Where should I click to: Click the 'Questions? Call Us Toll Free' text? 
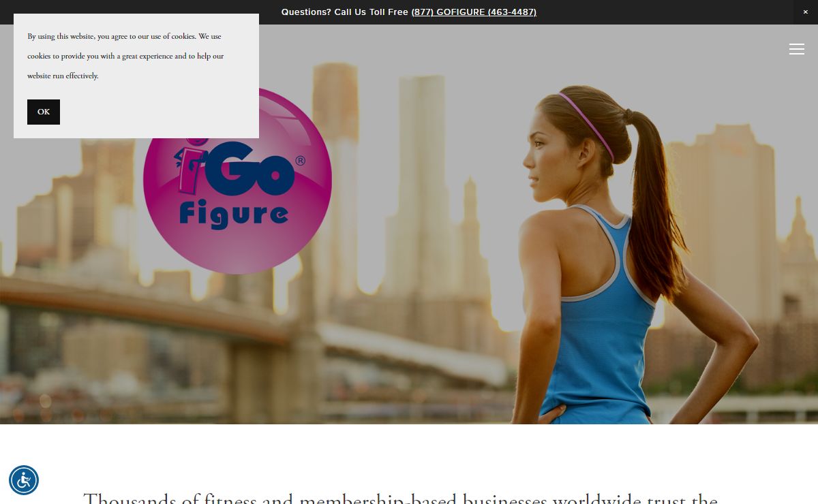point(345,12)
